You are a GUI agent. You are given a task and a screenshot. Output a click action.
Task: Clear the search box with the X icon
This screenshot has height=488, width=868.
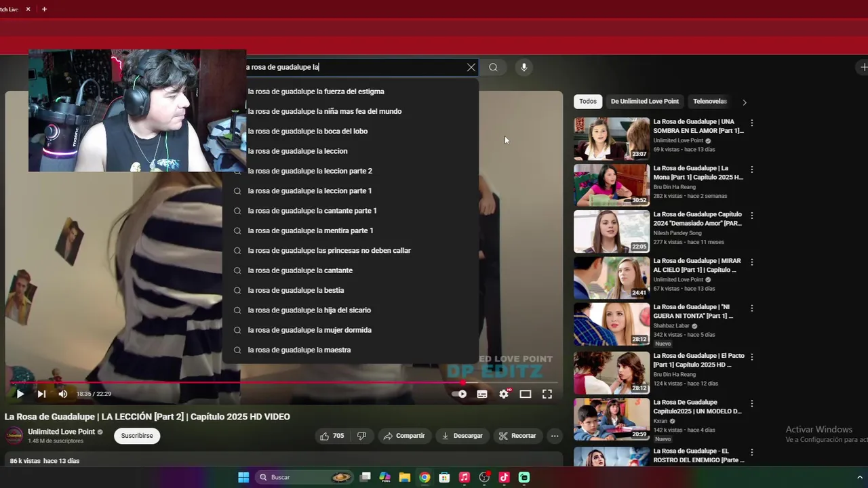pyautogui.click(x=471, y=67)
